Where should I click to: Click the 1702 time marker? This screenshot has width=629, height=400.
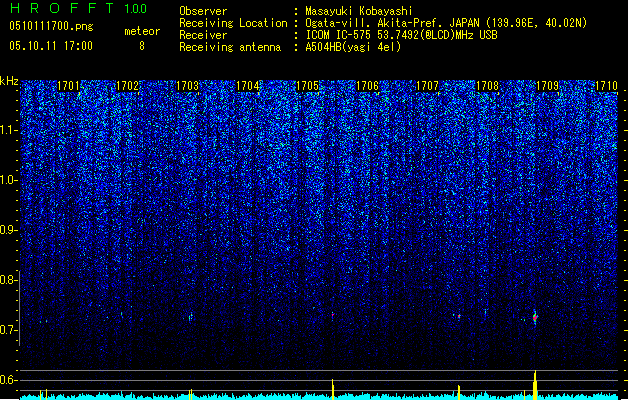point(128,86)
